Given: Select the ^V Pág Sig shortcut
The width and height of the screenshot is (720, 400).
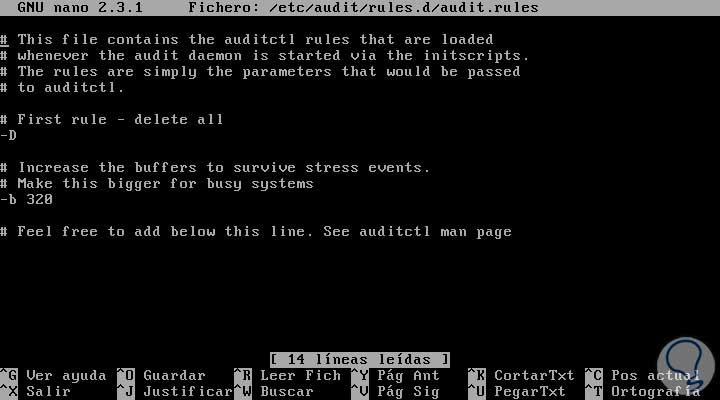Looking at the screenshot, I should (x=395, y=392).
